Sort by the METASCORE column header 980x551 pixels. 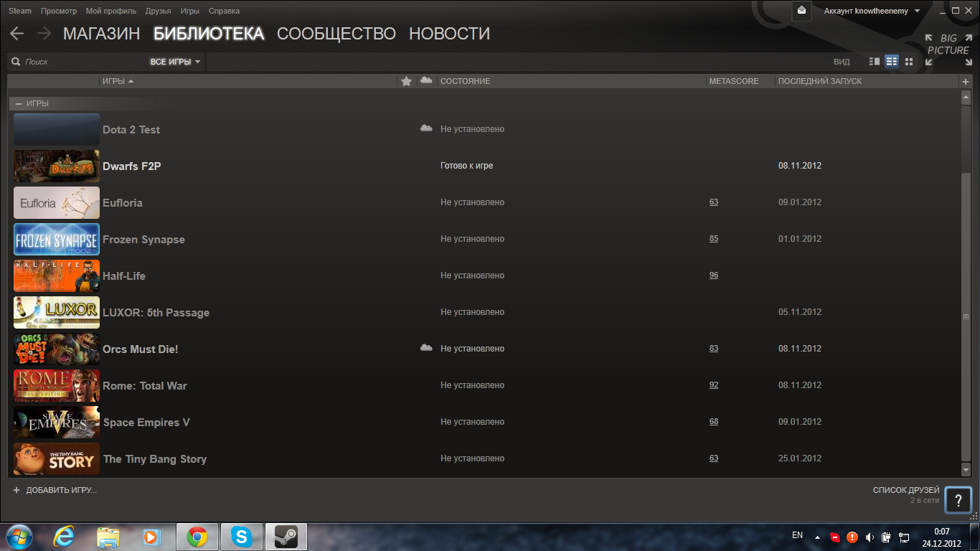(733, 81)
